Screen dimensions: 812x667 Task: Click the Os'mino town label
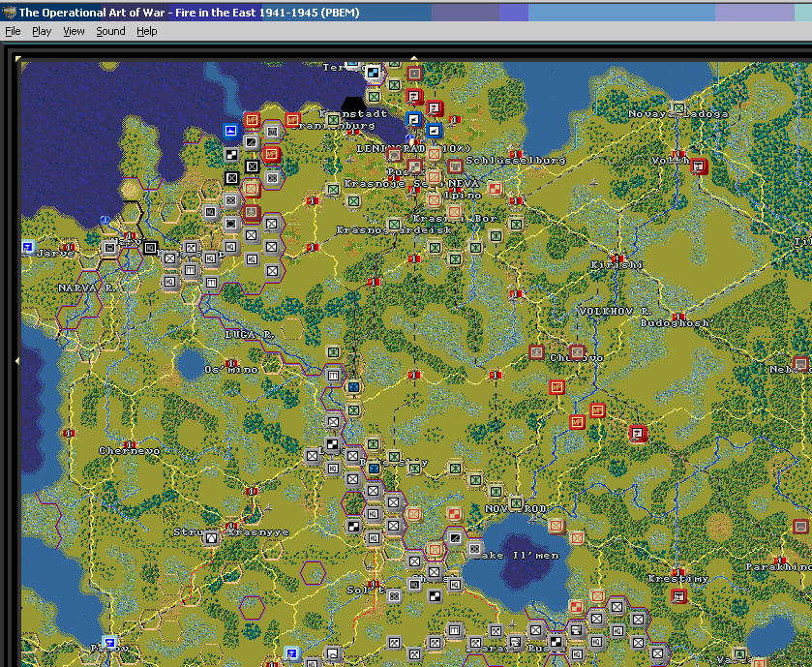231,370
